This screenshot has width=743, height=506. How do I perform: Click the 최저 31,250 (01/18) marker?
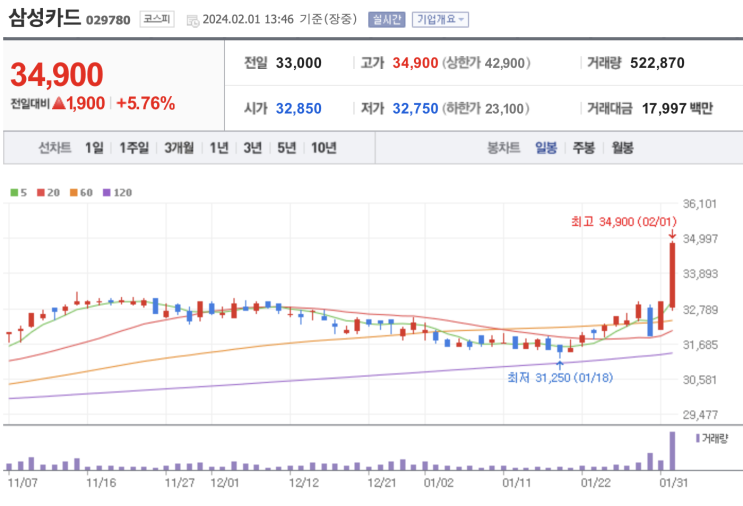[560, 378]
